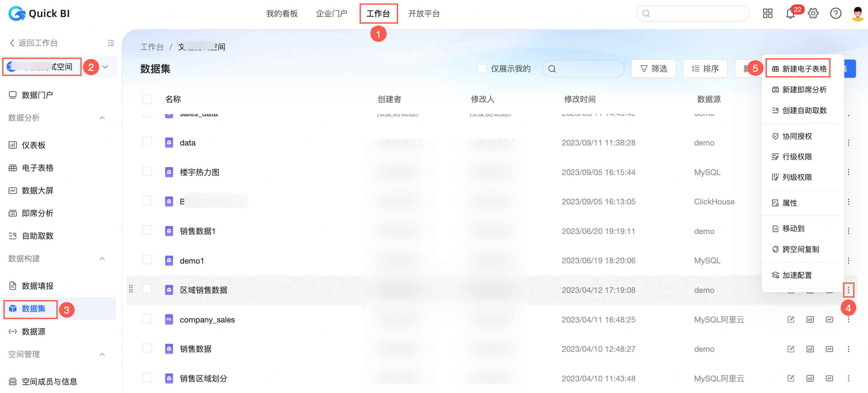The image size is (868, 393).
Task: Open the settings gear icon
Action: [813, 14]
